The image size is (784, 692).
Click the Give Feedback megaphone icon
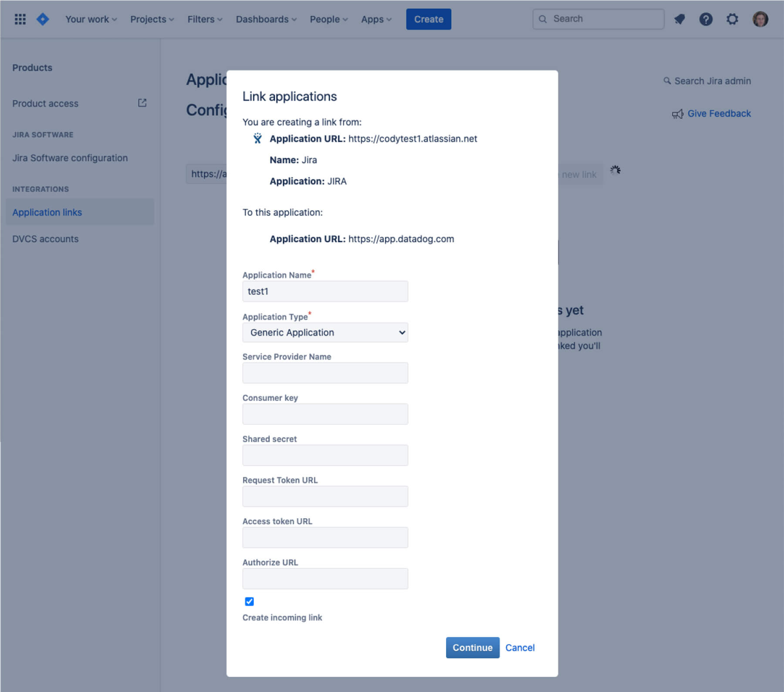678,114
